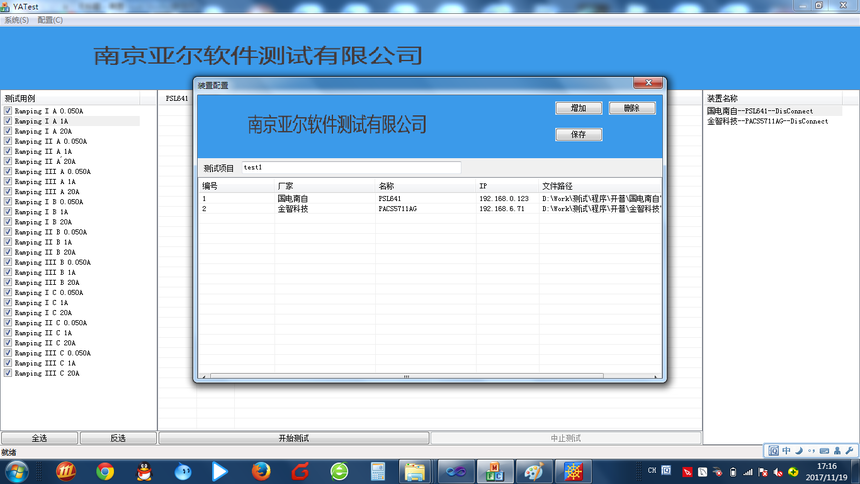
Task: Click the blue play-arrow taskbar icon
Action: [x=220, y=470]
